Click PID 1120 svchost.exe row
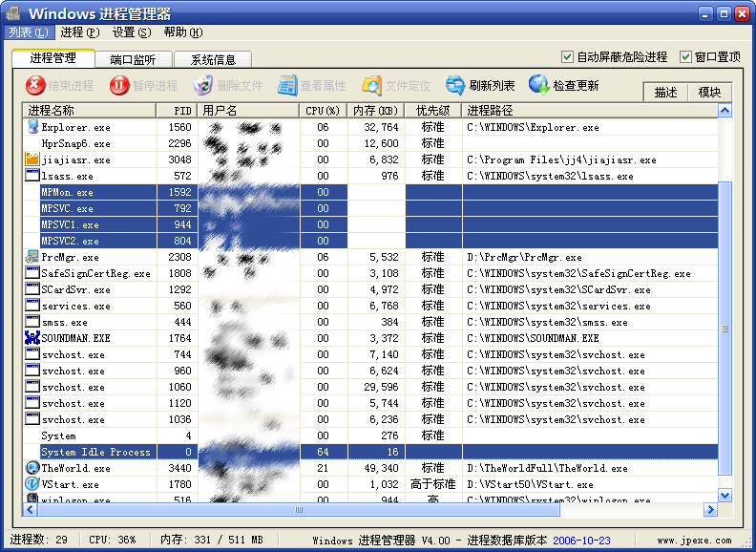This screenshot has width=756, height=552. click(370, 403)
